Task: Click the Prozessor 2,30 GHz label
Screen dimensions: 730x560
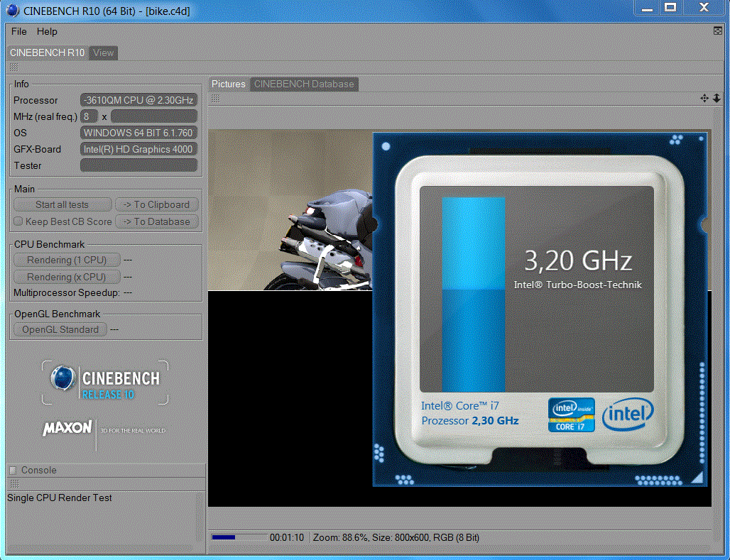Action: pyautogui.click(x=470, y=421)
